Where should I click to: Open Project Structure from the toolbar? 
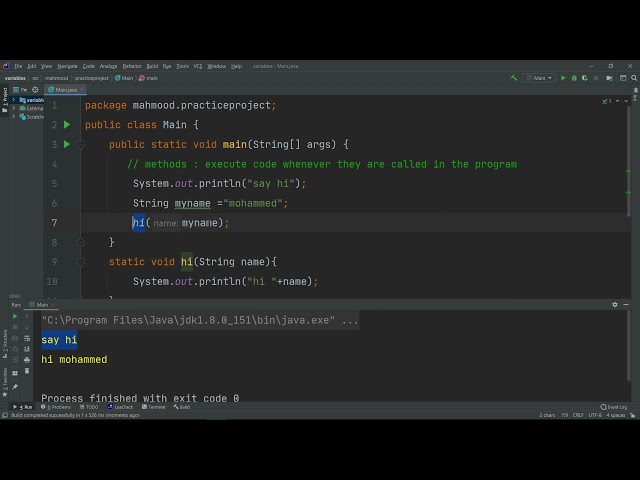[x=609, y=78]
